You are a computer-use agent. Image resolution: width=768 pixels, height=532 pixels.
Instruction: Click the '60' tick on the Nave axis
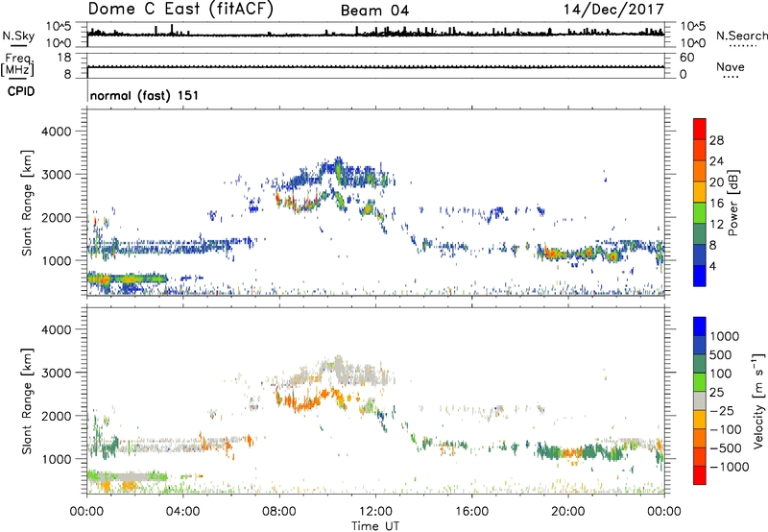click(686, 58)
